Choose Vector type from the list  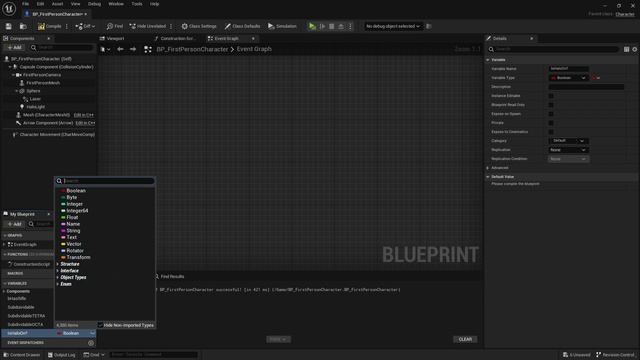tap(73, 244)
